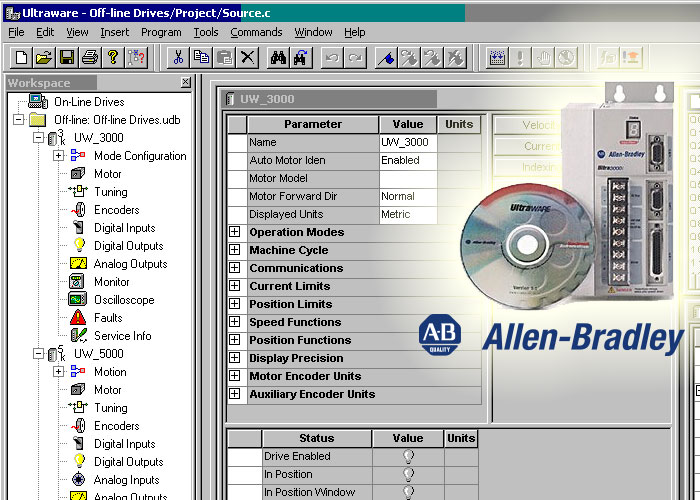Expand the Position Limits parameter group
700x500 pixels.
click(234, 304)
